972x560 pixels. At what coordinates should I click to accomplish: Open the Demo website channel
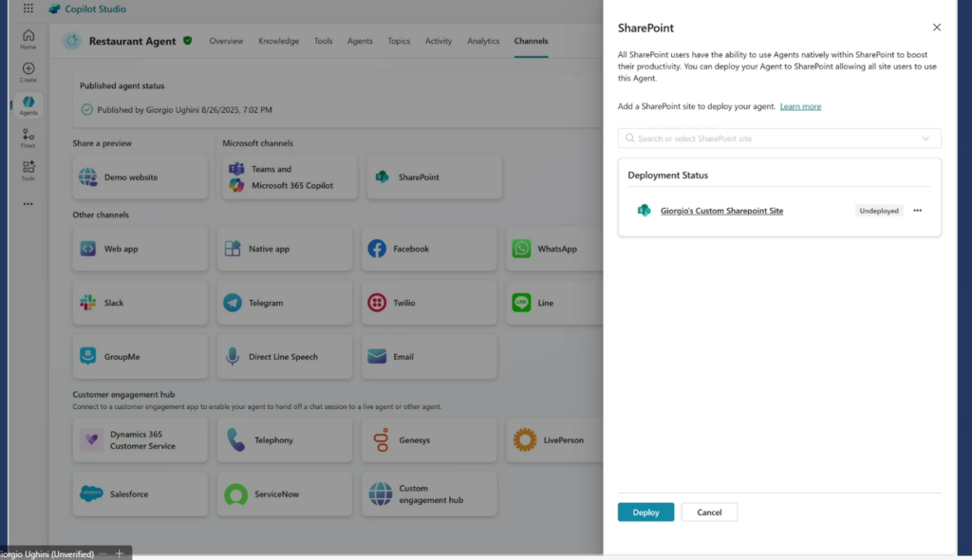pos(140,177)
